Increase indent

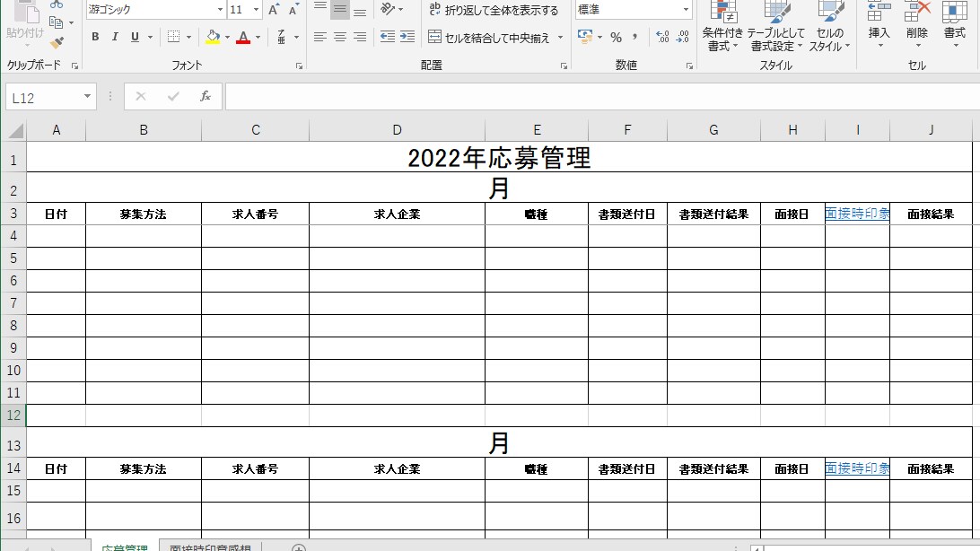pos(407,37)
